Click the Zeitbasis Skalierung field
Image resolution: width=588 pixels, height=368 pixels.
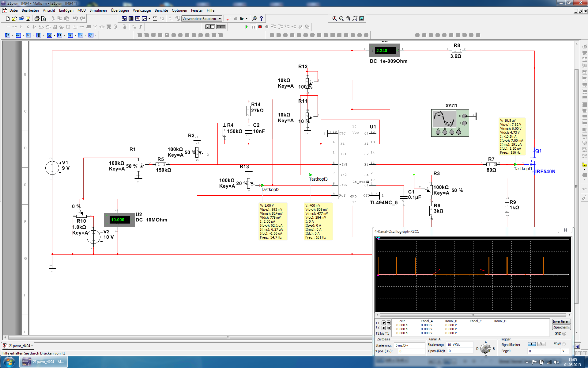(409, 345)
